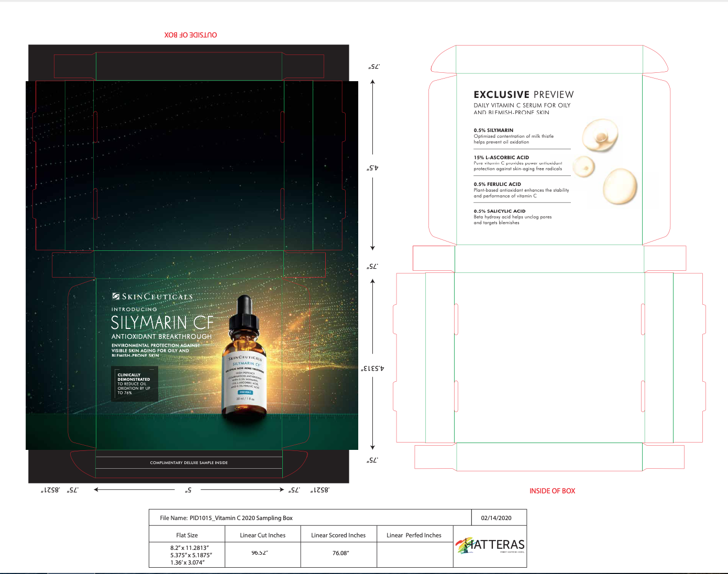This screenshot has height=574, width=728.
Task: Click the '0.5% SILYMARIN' ingredient heading
Action: point(493,130)
